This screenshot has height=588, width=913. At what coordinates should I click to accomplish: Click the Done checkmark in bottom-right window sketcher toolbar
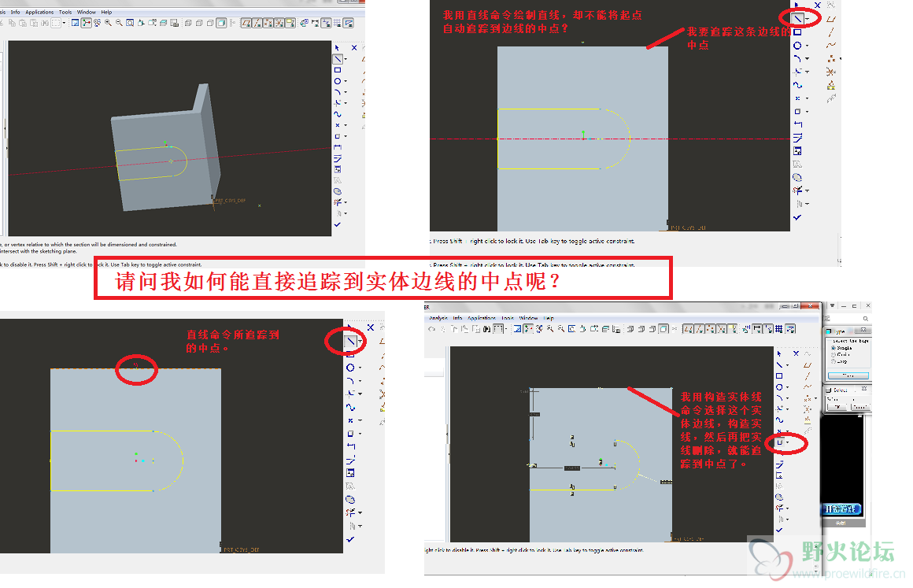pos(779,530)
